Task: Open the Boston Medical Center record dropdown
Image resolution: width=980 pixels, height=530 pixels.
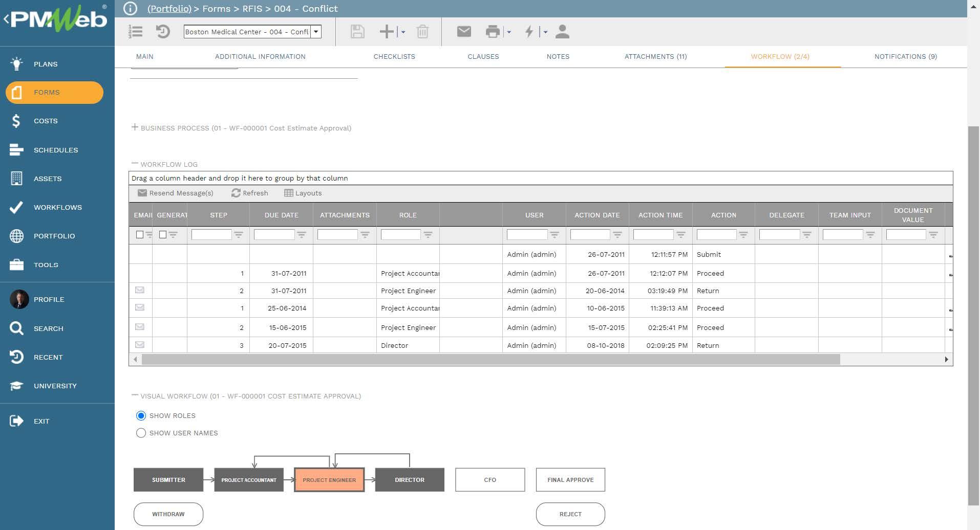Action: coord(316,32)
